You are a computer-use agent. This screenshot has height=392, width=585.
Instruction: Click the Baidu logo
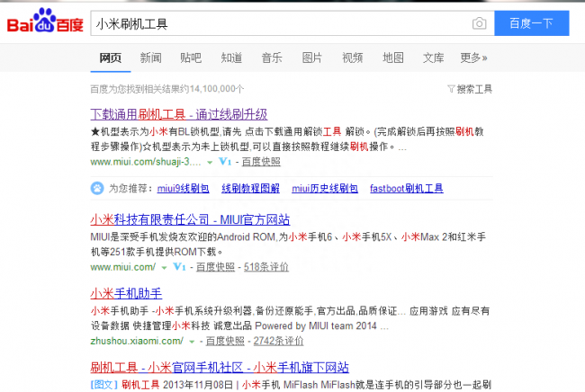[45, 21]
